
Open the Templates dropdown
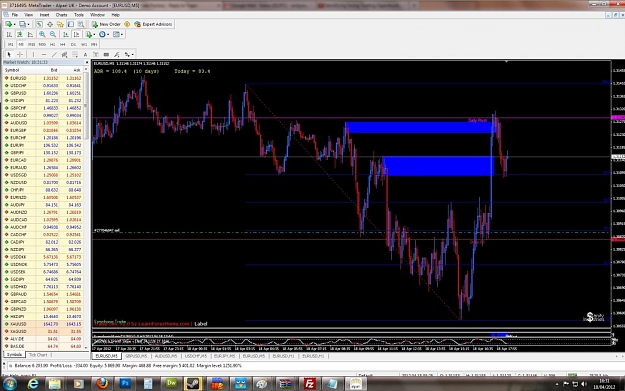tap(118, 34)
